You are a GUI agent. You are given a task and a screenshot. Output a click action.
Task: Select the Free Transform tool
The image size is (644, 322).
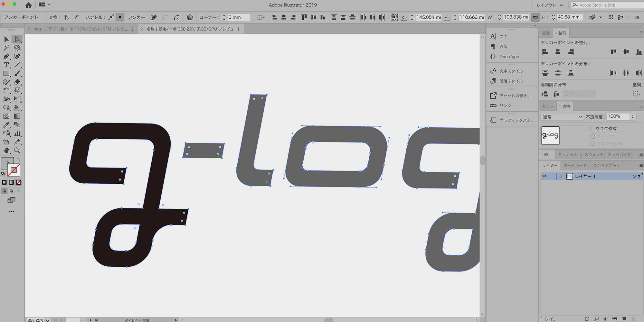[17, 99]
